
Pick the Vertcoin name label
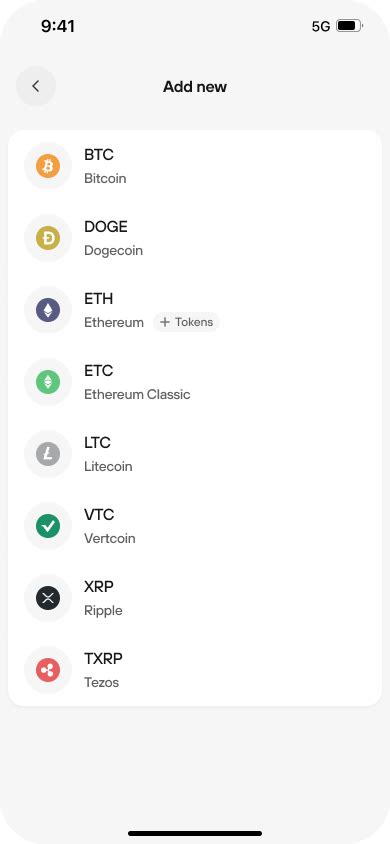point(110,539)
